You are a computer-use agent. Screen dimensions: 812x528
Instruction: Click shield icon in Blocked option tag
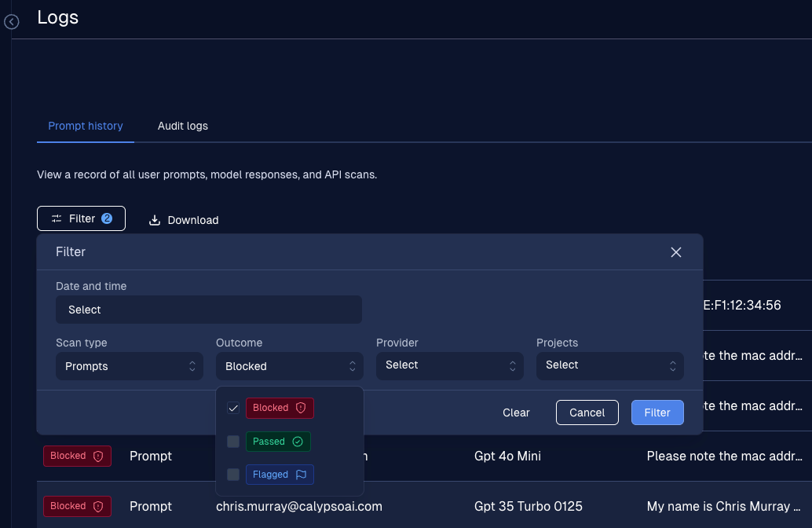pyautogui.click(x=301, y=408)
